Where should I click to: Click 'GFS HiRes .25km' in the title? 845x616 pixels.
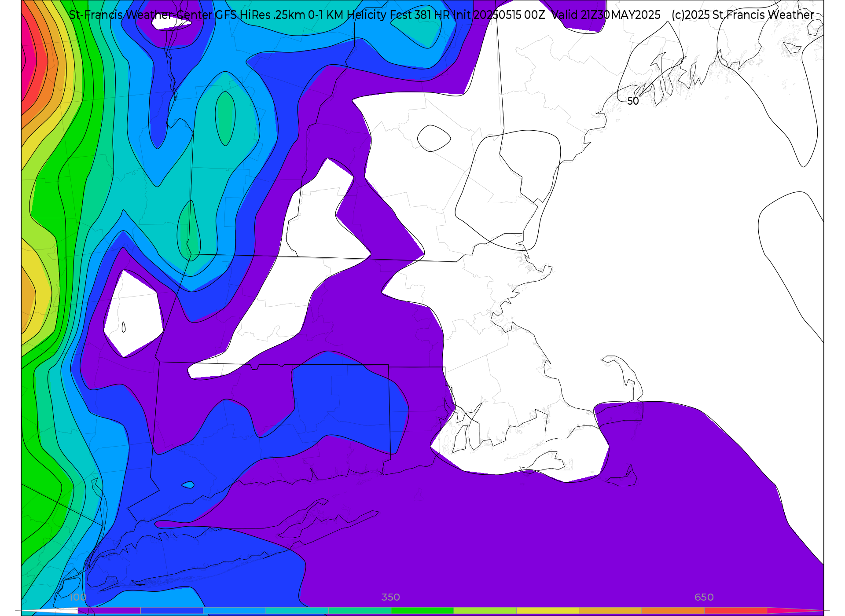(x=260, y=15)
